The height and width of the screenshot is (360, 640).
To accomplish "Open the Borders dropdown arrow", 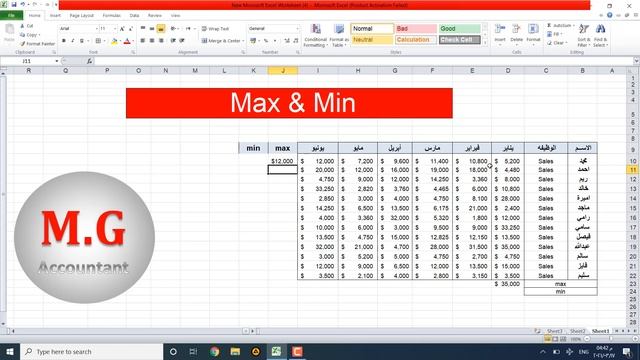I will pos(104,41).
